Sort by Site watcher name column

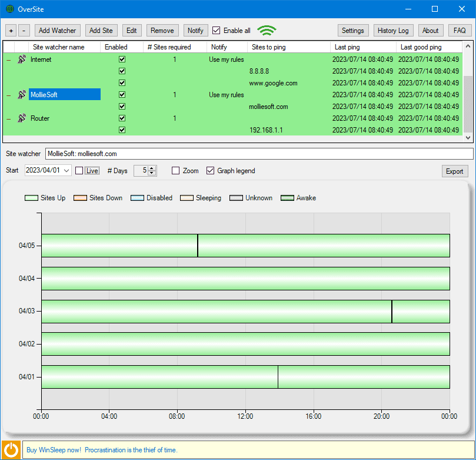tap(64, 47)
